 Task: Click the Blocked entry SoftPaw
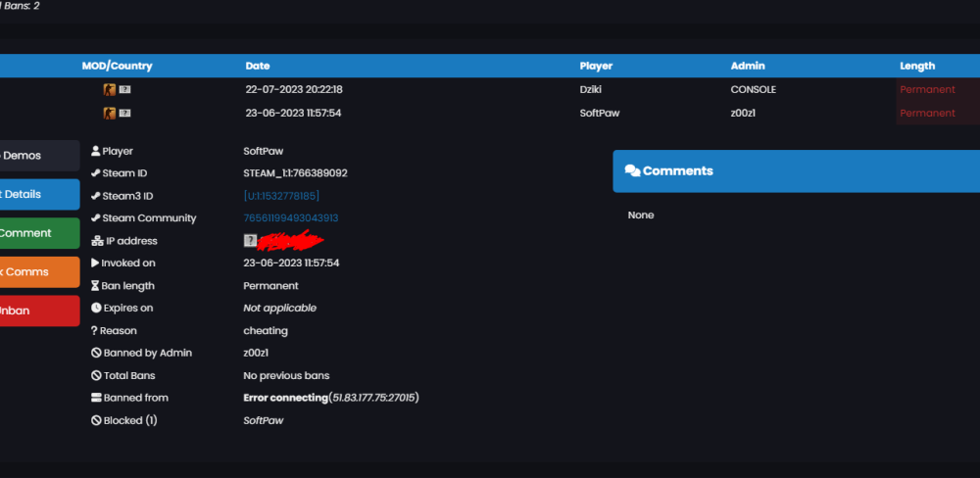(263, 420)
